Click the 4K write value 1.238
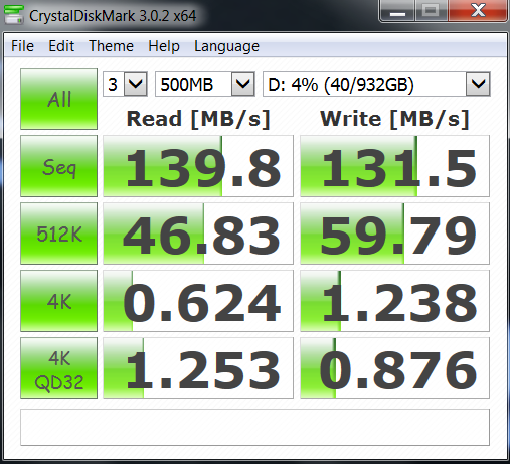The image size is (510, 464). (395, 301)
